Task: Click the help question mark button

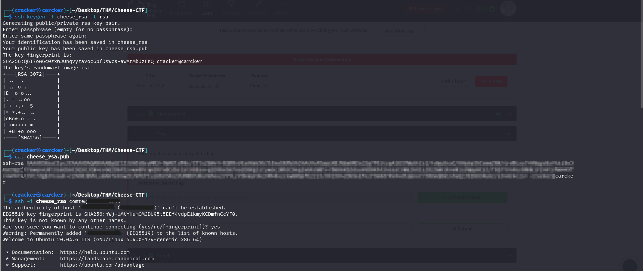Action: [424, 81]
